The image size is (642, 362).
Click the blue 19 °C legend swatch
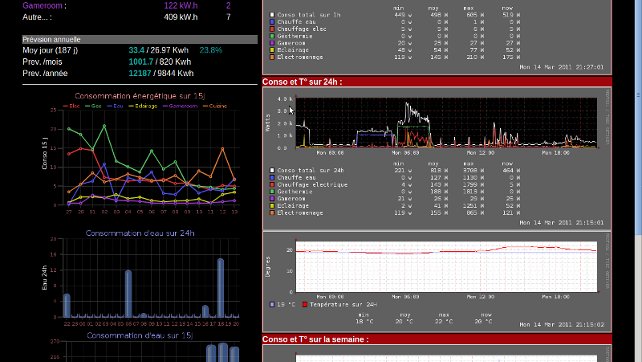tap(272, 304)
